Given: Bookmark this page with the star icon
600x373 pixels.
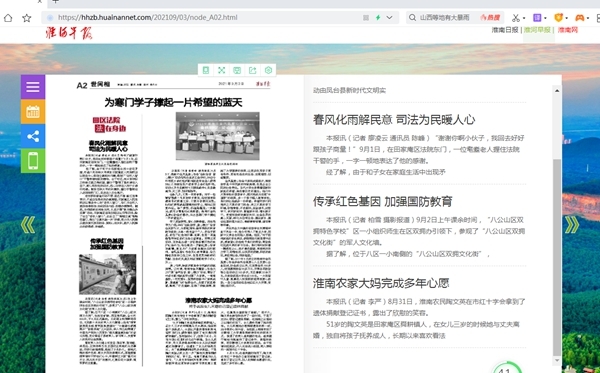Looking at the screenshot, I should pyautogui.click(x=26, y=18).
